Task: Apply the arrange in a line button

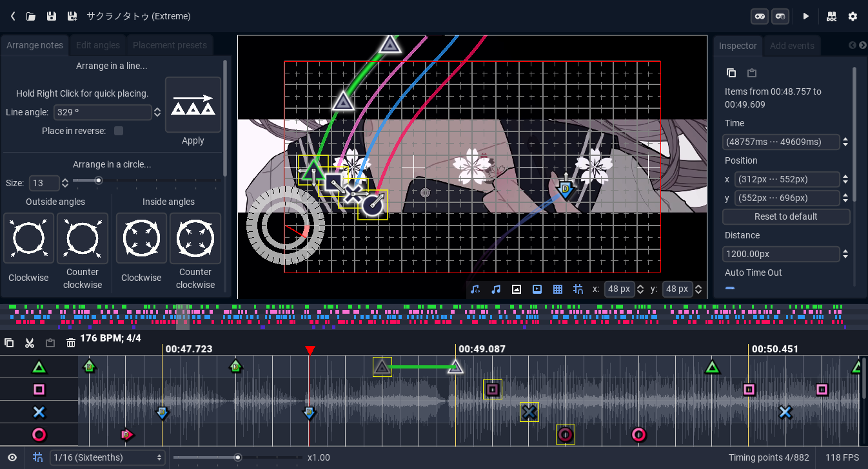Action: click(193, 105)
